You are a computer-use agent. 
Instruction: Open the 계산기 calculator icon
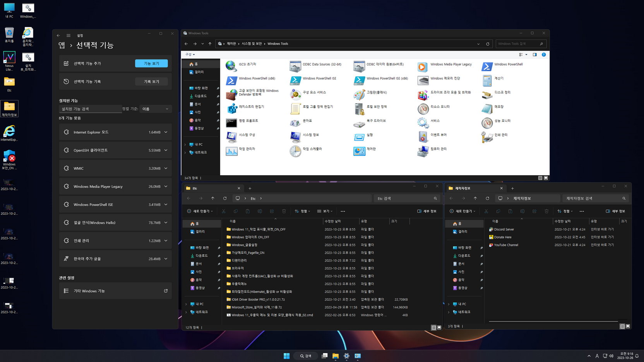pos(487,80)
